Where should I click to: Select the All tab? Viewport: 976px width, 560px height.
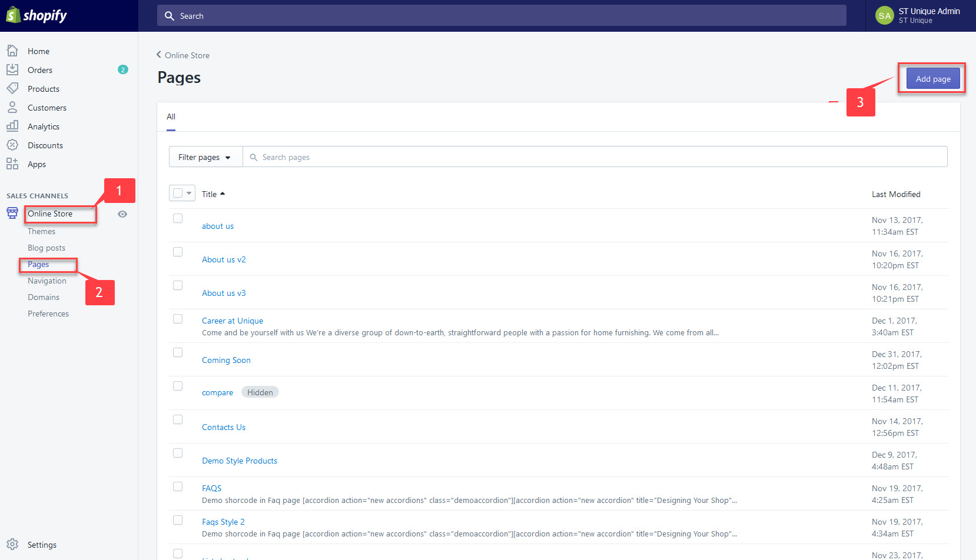pyautogui.click(x=171, y=116)
